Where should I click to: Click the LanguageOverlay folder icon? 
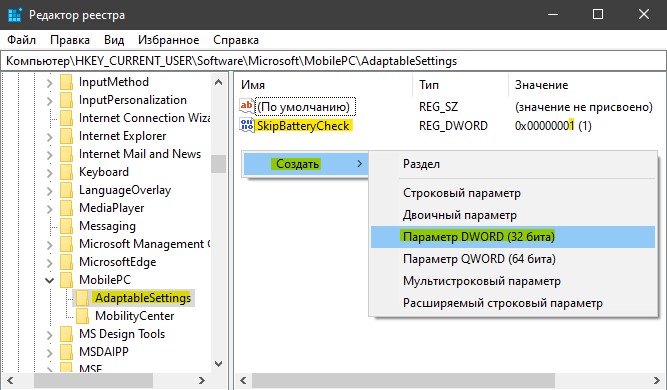click(x=66, y=190)
